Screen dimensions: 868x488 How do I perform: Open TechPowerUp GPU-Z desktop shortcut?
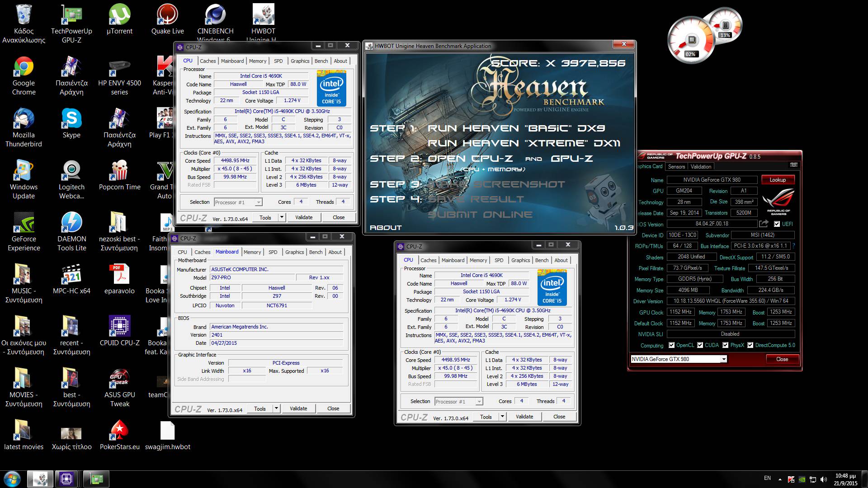tap(71, 23)
